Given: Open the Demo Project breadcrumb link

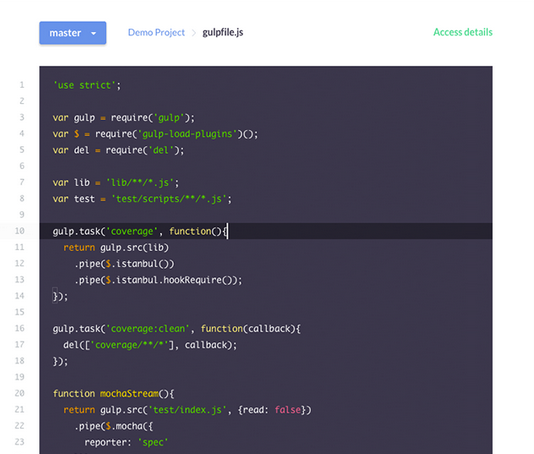Looking at the screenshot, I should coord(156,32).
